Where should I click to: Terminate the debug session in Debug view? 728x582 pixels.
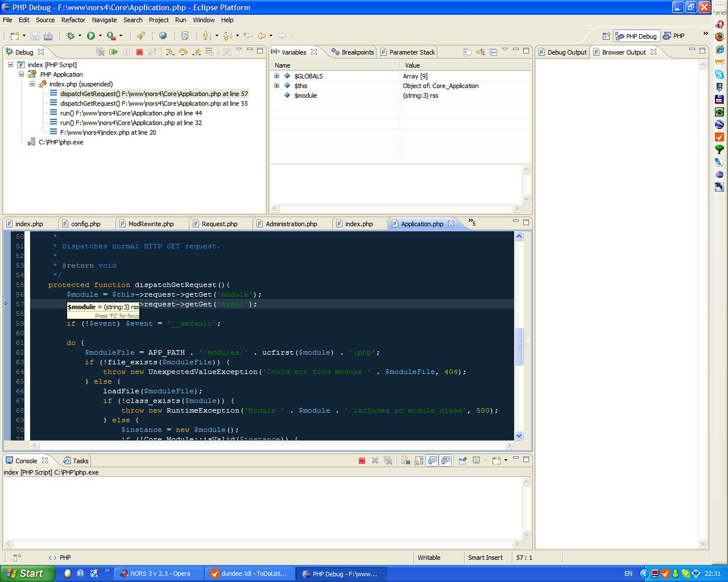(139, 52)
